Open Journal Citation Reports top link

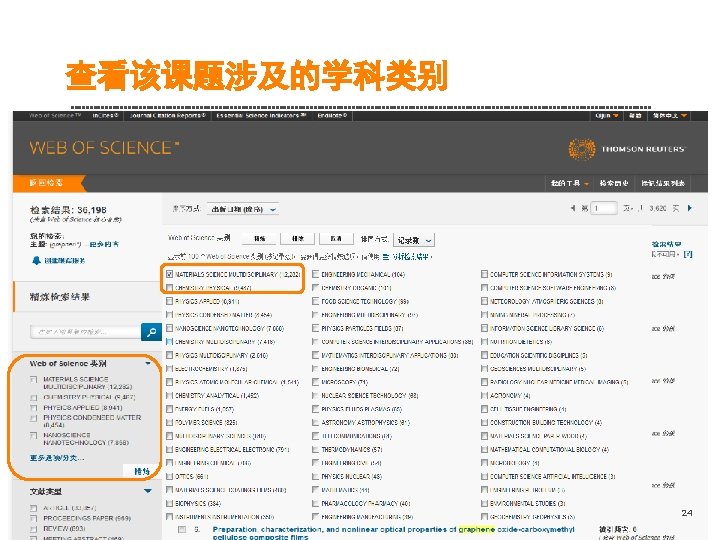(167, 115)
